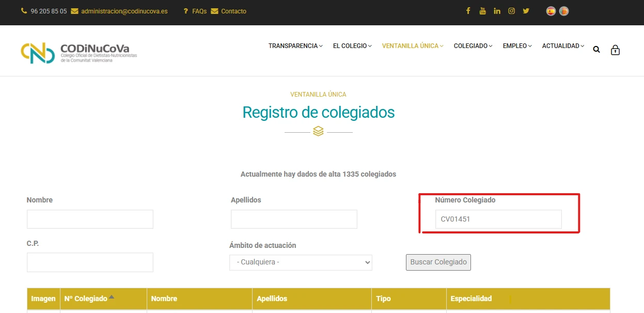Click the Nº Colegiado sort arrow

coord(112,297)
